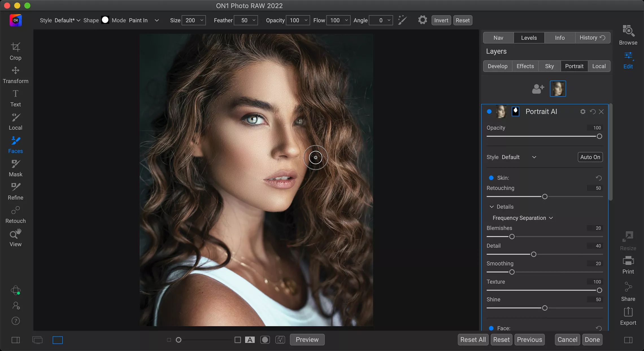This screenshot has height=351, width=644.
Task: Select the face thumbnail in Portrait panel
Action: [558, 89]
